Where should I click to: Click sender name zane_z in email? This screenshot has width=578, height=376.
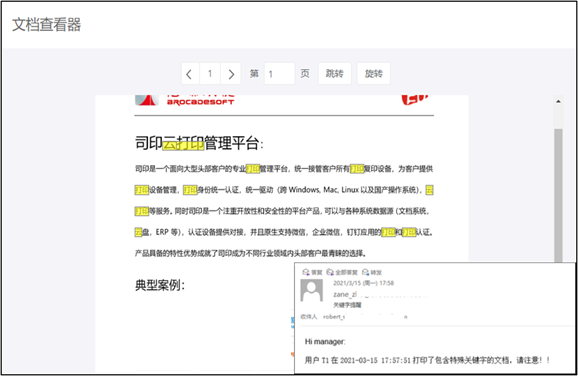click(345, 294)
